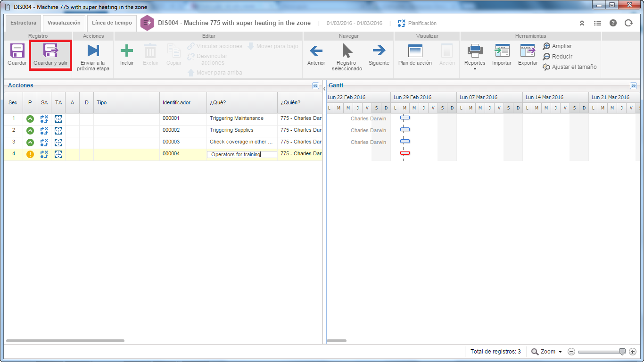Viewport: 644px width, 362px height.
Task: Click the SA planning icon in row 2
Action: (x=44, y=131)
